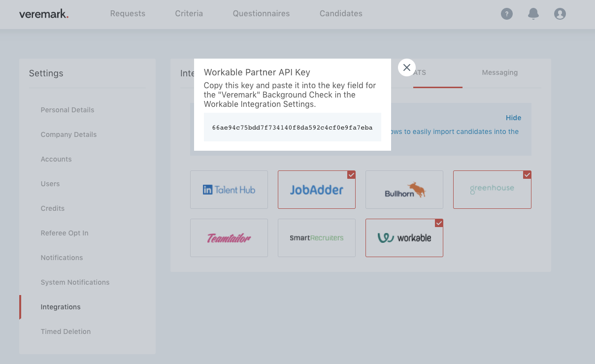The width and height of the screenshot is (595, 364).
Task: Open Integrations settings
Action: (x=61, y=307)
